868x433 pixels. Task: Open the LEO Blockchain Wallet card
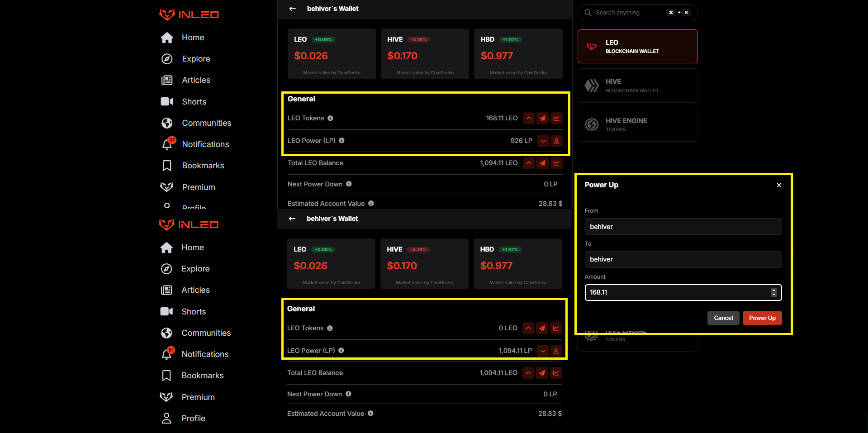pyautogui.click(x=637, y=47)
